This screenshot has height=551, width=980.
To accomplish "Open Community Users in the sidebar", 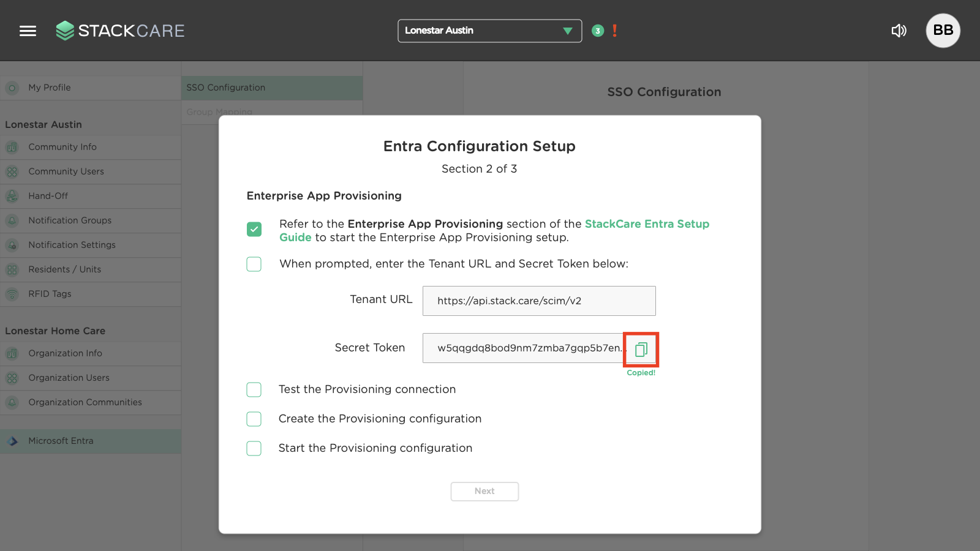I will click(90, 171).
